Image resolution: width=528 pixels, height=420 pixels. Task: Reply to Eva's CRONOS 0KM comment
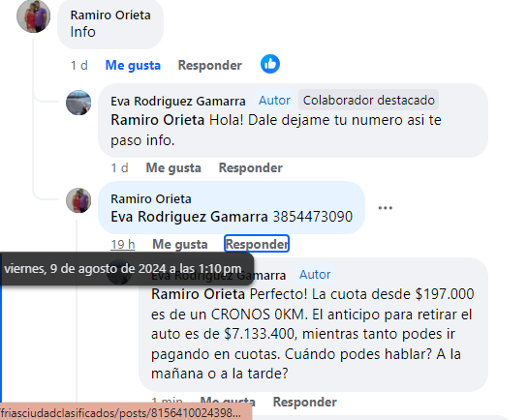pyautogui.click(x=305, y=402)
